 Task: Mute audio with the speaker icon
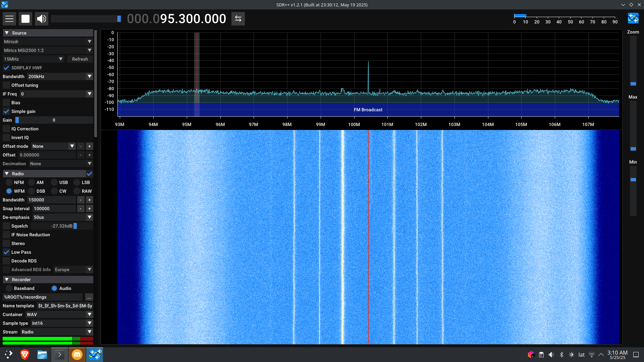[x=42, y=19]
